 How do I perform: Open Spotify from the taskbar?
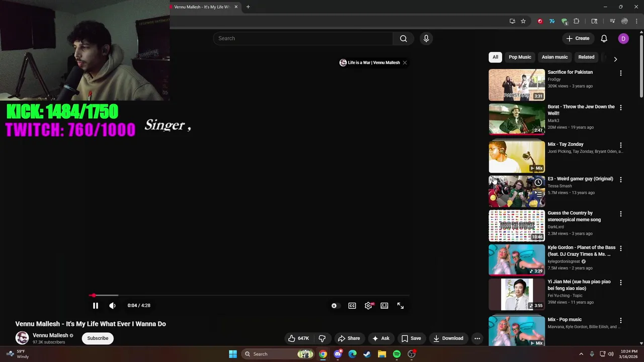(396, 354)
